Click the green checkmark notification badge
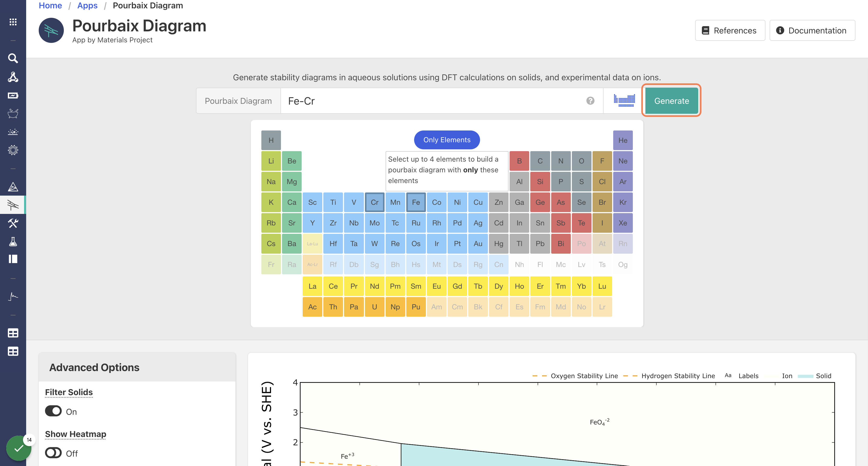This screenshot has width=868, height=466. tap(19, 448)
